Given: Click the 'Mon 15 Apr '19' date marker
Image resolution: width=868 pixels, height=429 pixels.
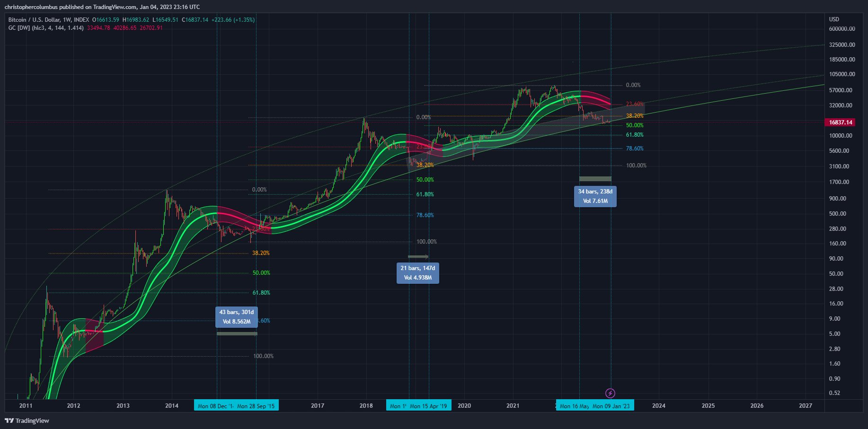Looking at the screenshot, I should [429, 406].
